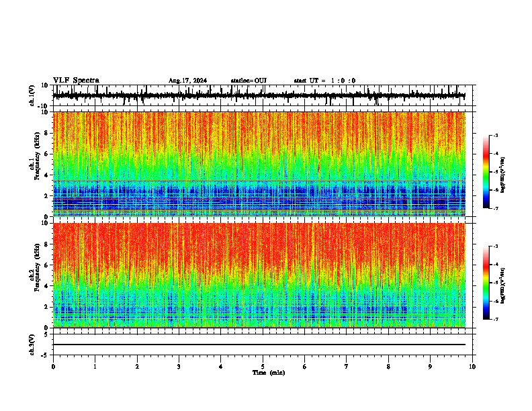Click the -3 value on ch.1 color bar
Image resolution: width=532 pixels, height=411 pixels.
click(x=495, y=135)
